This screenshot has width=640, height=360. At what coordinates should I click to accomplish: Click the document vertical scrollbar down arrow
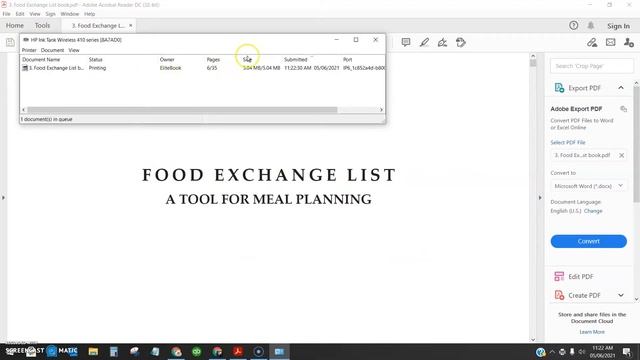pos(533,339)
